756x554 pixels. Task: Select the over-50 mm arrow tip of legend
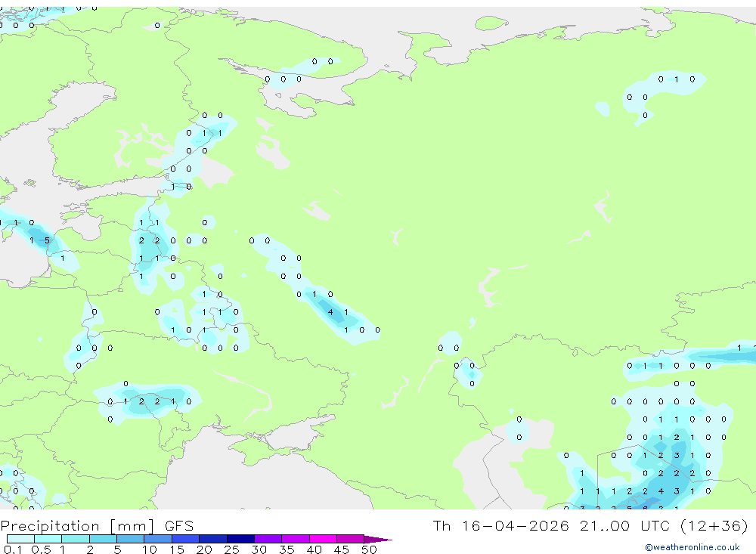tap(378, 540)
